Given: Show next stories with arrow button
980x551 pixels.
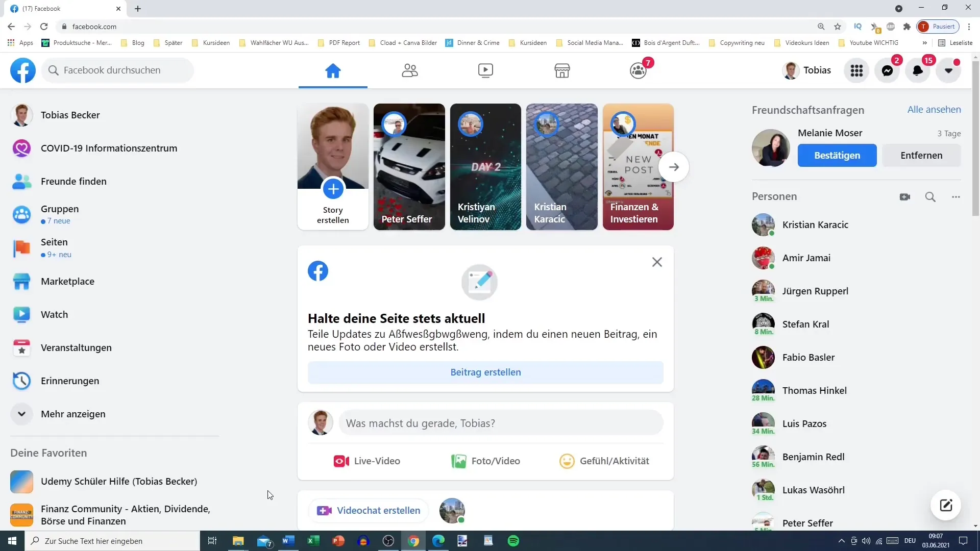Looking at the screenshot, I should (674, 167).
